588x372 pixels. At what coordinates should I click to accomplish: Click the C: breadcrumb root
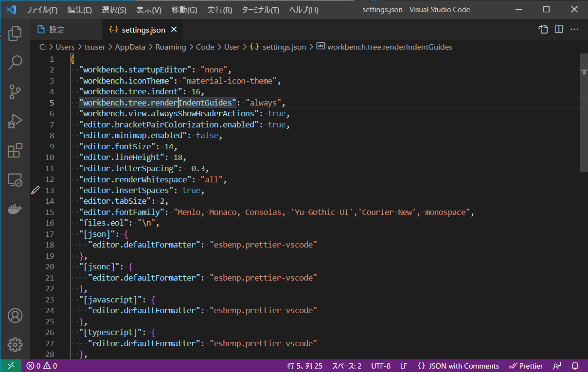click(x=43, y=47)
